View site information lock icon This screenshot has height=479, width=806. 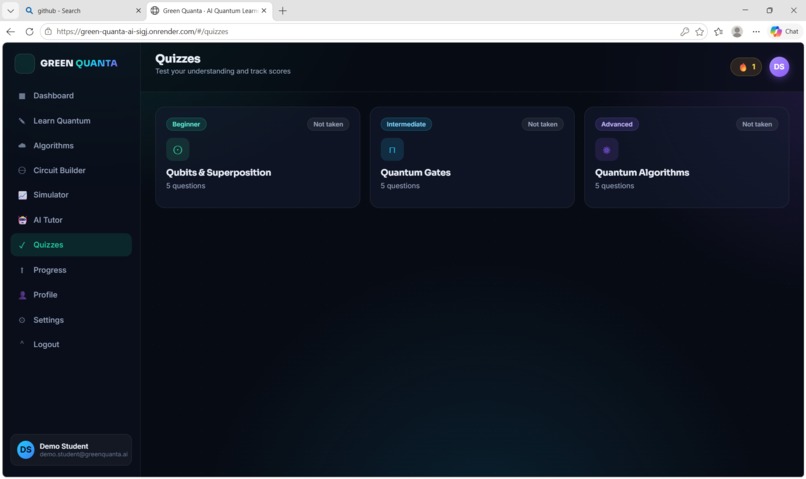(48, 31)
